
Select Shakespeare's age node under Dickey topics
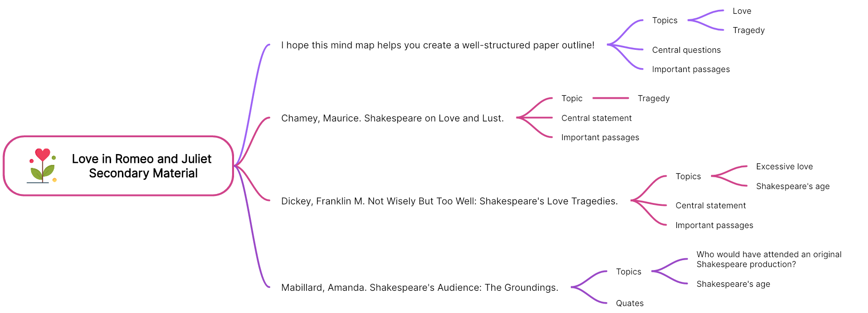pyautogui.click(x=792, y=186)
